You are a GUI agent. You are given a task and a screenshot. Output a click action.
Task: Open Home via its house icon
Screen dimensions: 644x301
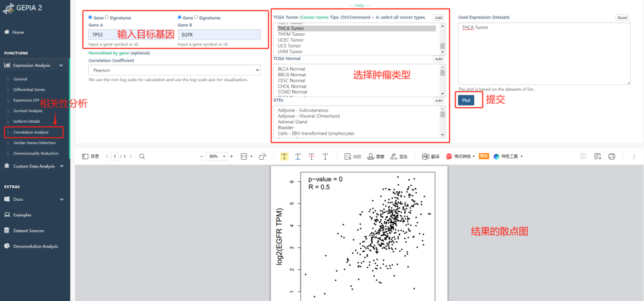tap(7, 32)
